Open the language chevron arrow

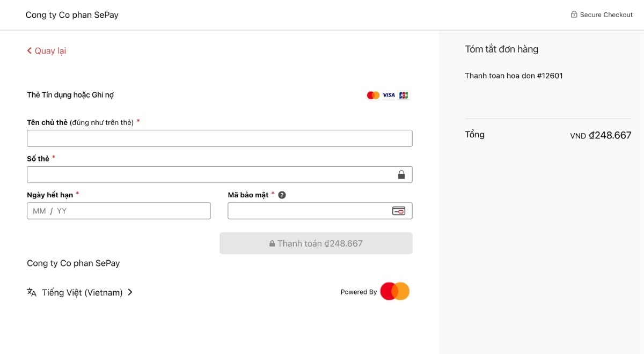pos(130,292)
